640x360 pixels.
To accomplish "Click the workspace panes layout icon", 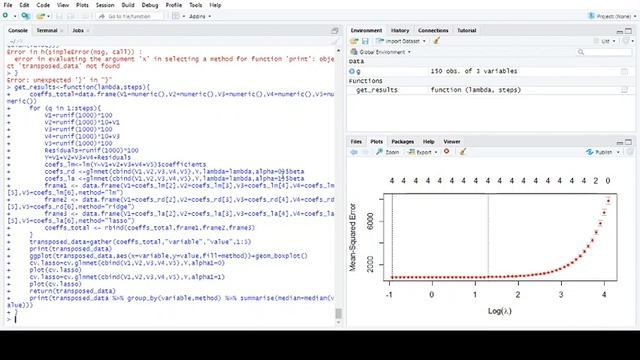I will coord(176,16).
